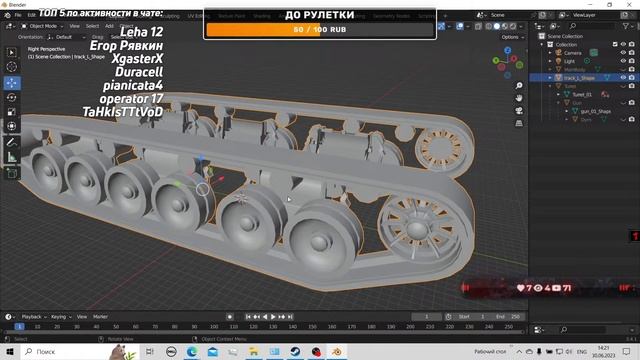Open Microsoft Edge from the taskbar

[191, 351]
